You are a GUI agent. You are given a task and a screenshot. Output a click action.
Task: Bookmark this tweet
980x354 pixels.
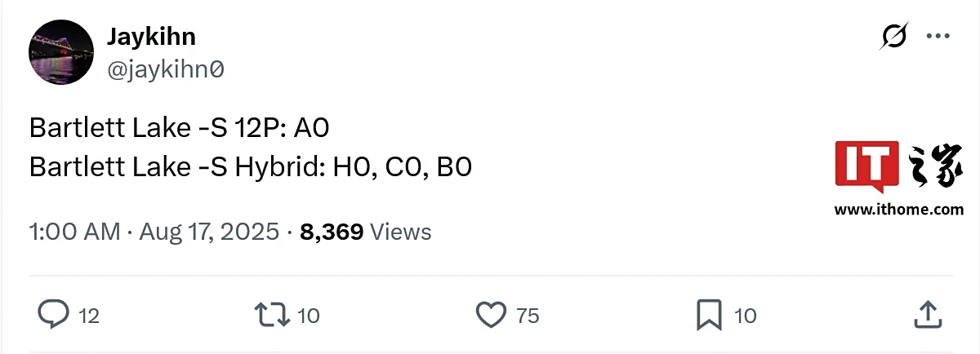pyautogui.click(x=707, y=314)
